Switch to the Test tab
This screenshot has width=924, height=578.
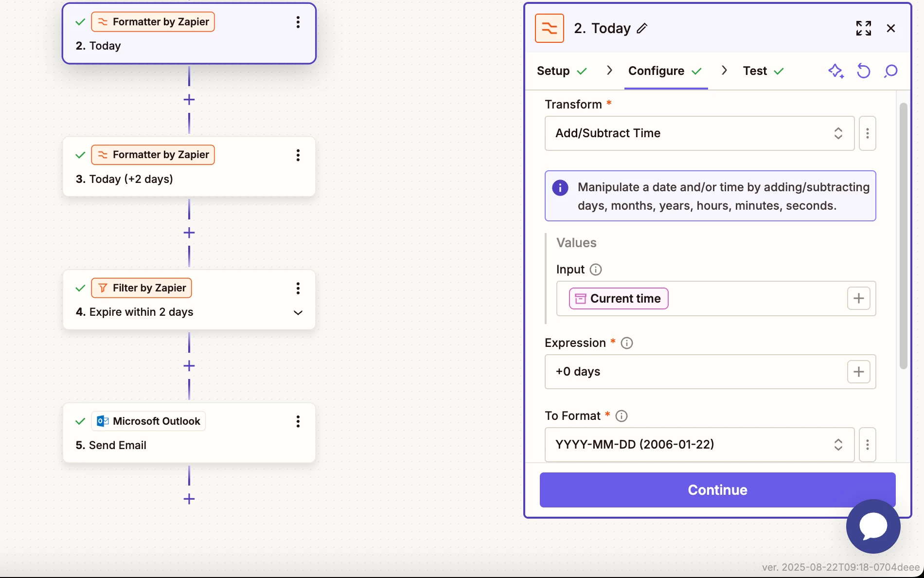tap(764, 71)
